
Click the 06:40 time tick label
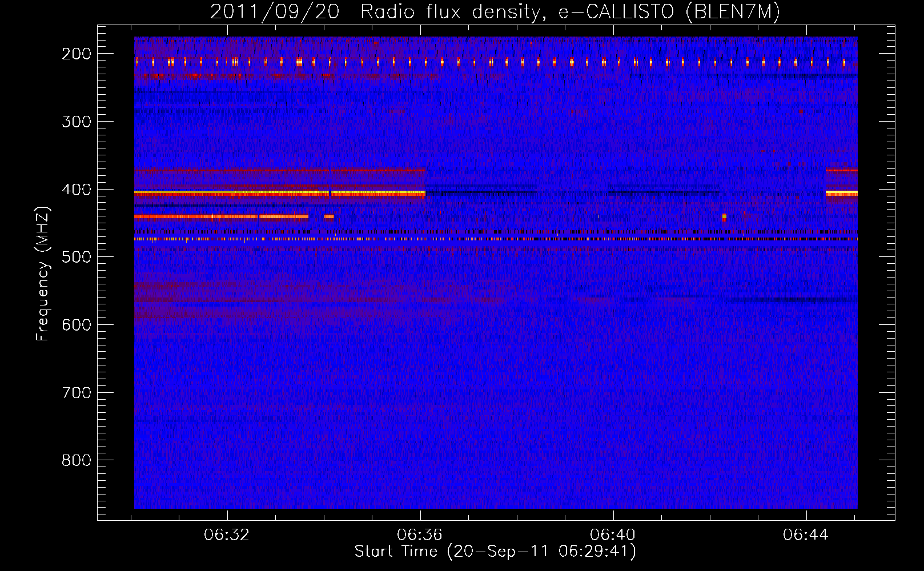tap(613, 535)
